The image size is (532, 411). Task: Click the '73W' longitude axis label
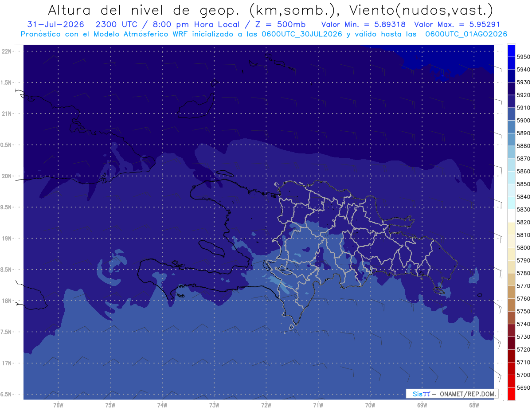click(214, 405)
